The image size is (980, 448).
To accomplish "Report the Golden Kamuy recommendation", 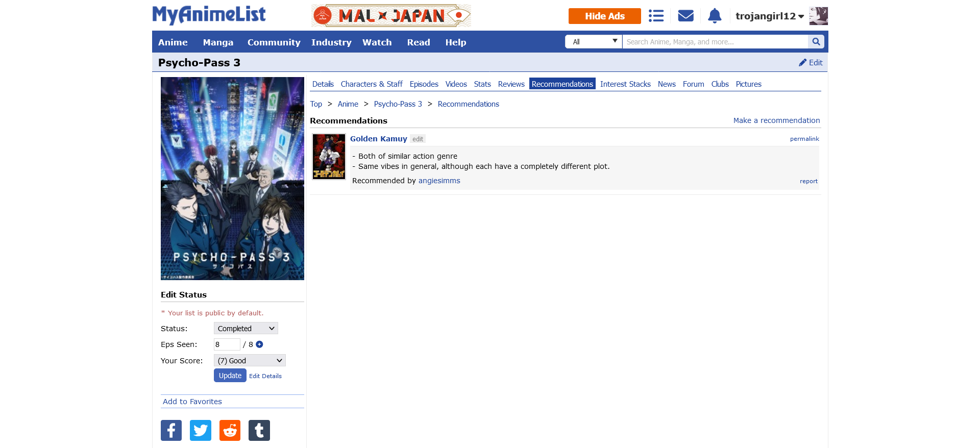I will 808,181.
